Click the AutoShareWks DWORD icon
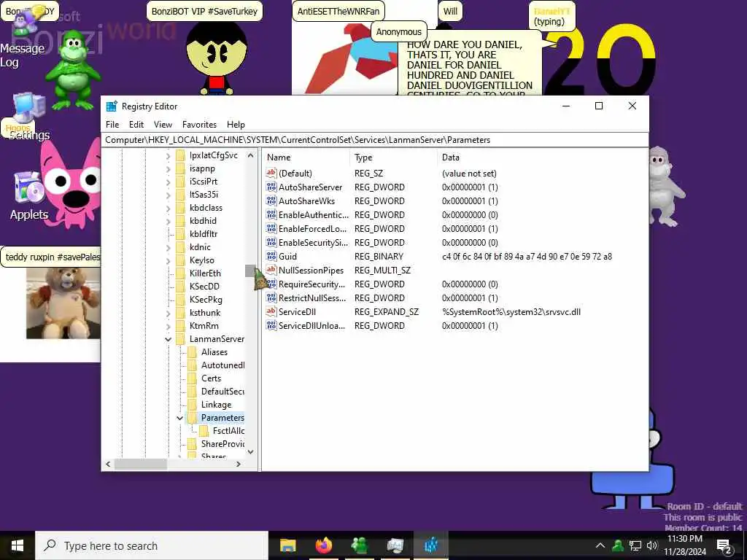Image resolution: width=747 pixels, height=560 pixels. click(271, 201)
